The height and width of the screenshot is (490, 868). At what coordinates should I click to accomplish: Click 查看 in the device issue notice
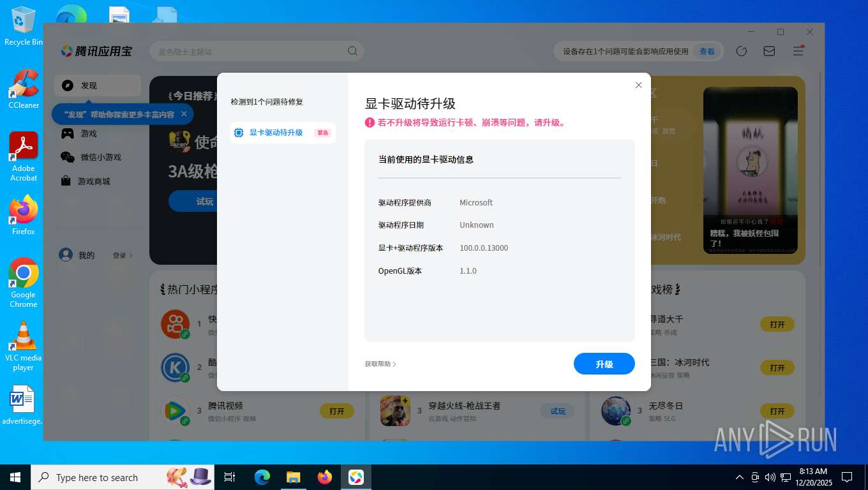click(707, 52)
